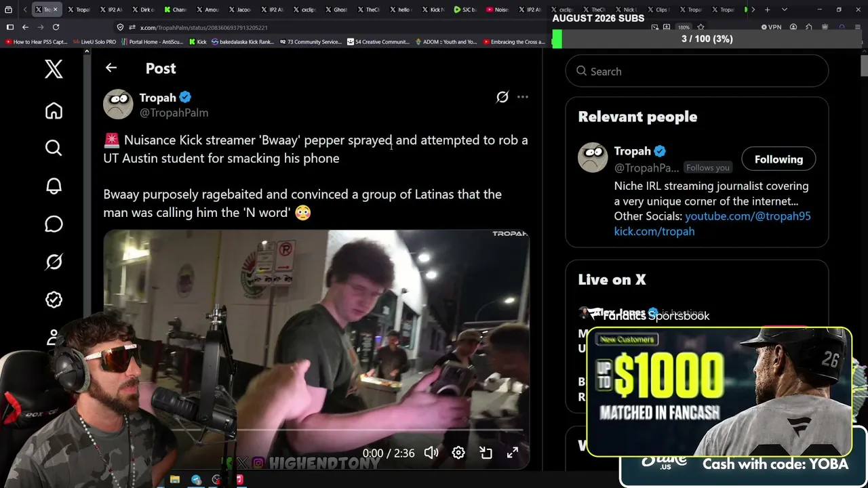Click the shield tracking-protection icon
The image size is (868, 488).
120,27
